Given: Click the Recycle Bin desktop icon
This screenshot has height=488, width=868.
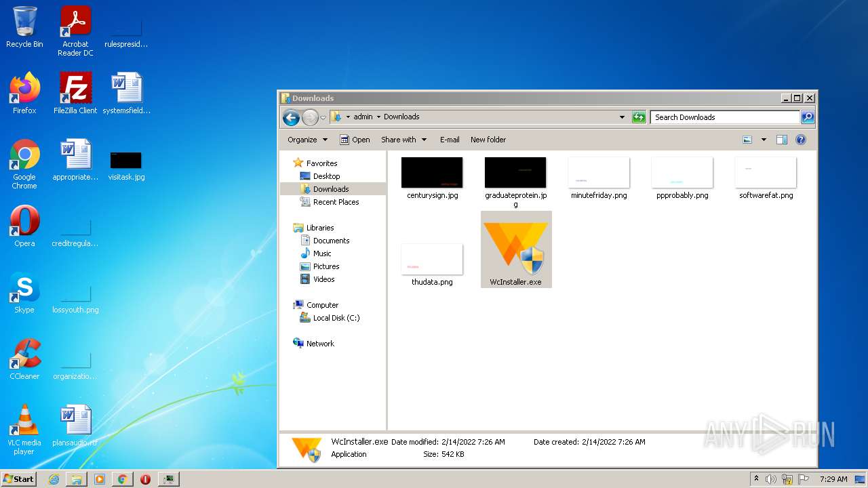Looking at the screenshot, I should [x=24, y=27].
